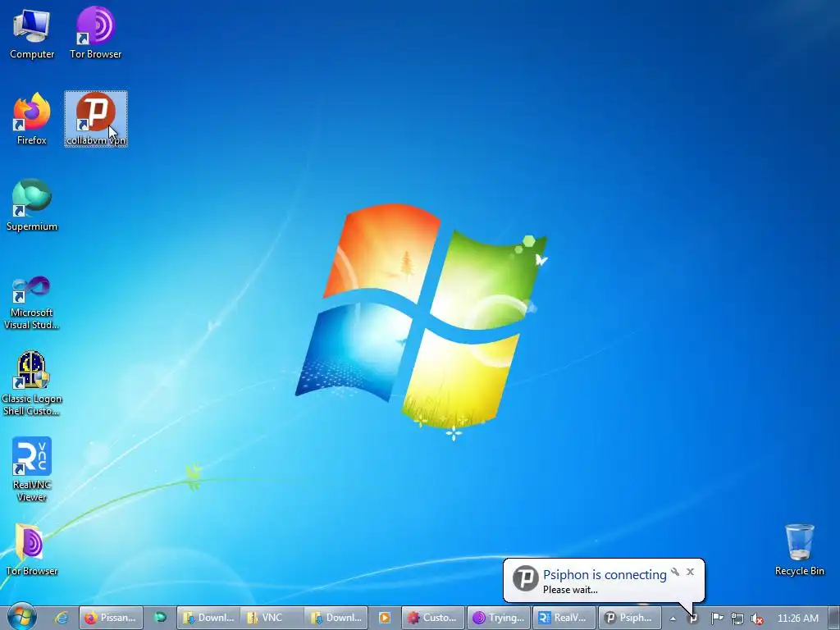Click the Psiphon logo inside the balloon
The width and height of the screenshot is (840, 630).
(525, 578)
